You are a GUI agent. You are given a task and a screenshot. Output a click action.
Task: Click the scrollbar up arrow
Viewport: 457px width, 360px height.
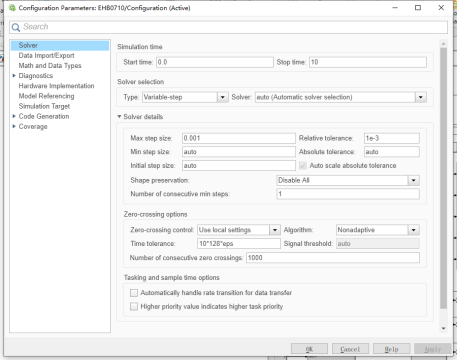pos(443,44)
